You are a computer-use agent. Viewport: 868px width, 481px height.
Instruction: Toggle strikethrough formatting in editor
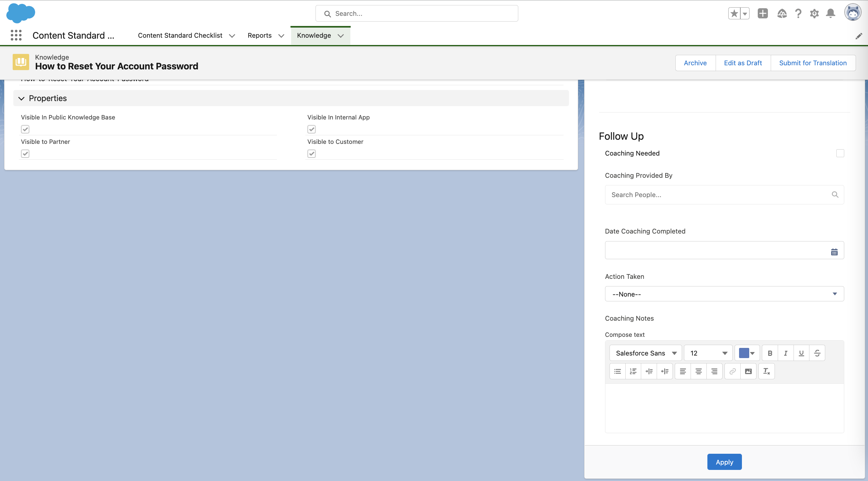click(817, 353)
